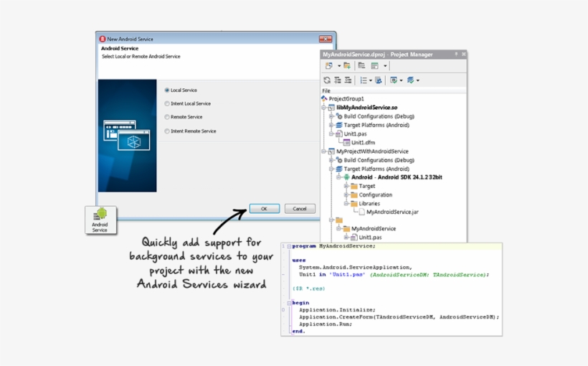Click the gray folder icon in Project Manager toolbar

(x=361, y=66)
